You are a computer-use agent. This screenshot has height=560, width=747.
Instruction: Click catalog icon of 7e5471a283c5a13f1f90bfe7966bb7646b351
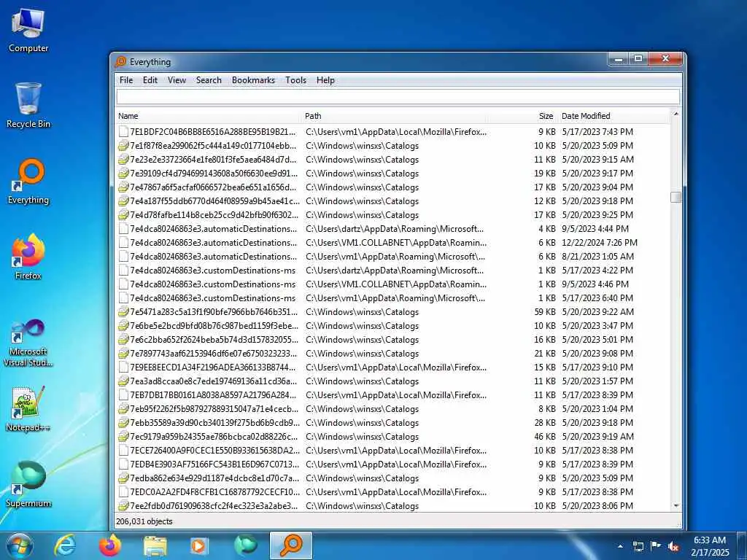[x=123, y=312]
